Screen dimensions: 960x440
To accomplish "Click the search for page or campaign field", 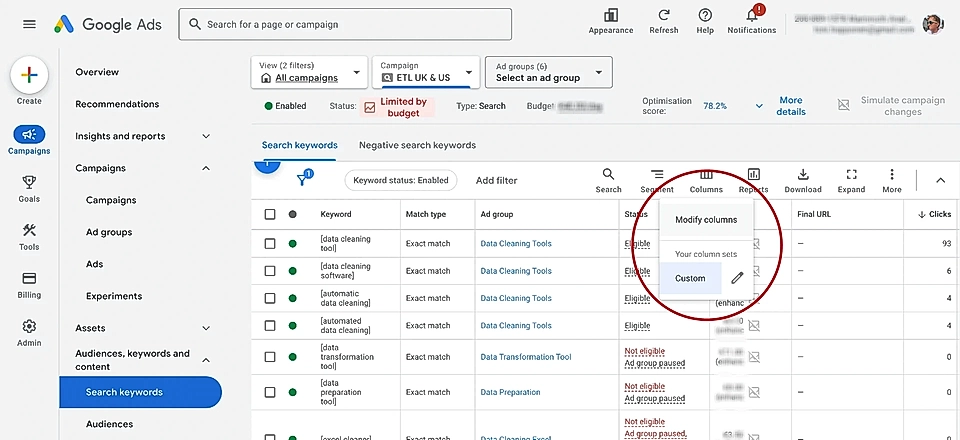I will [345, 24].
